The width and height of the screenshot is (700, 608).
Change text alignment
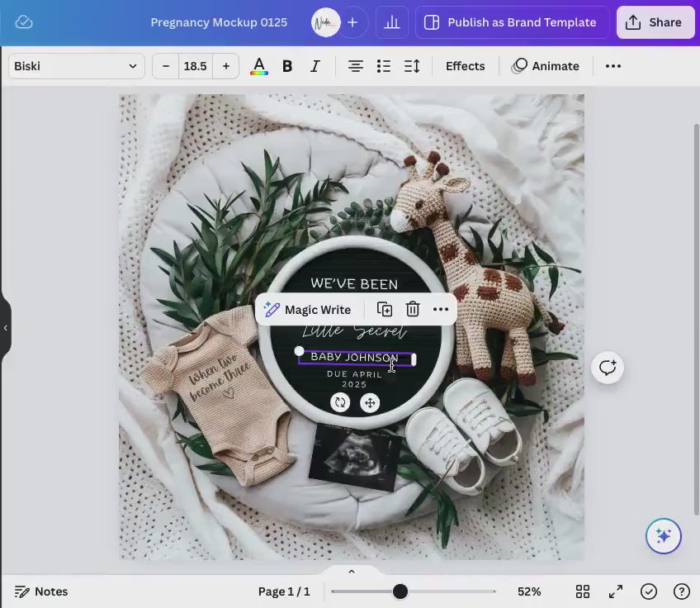pyautogui.click(x=355, y=66)
